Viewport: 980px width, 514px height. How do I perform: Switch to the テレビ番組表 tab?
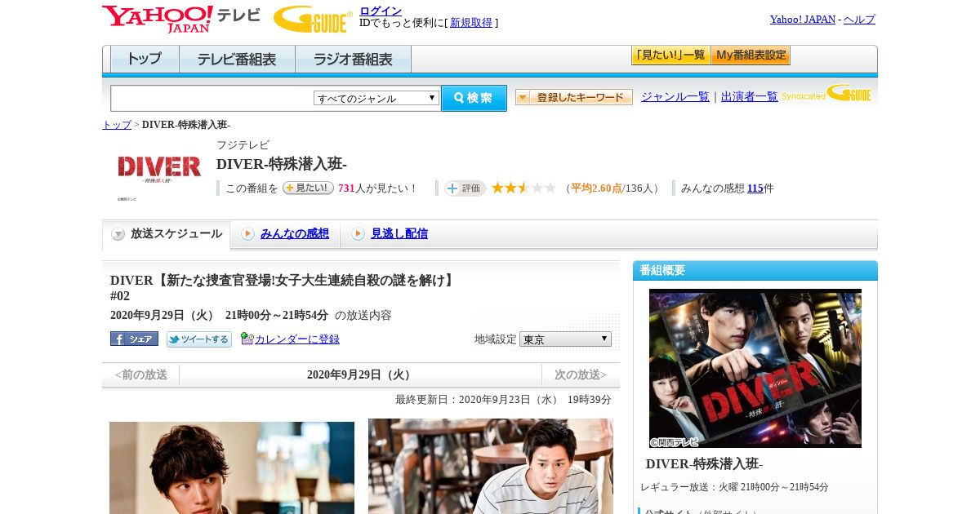[x=237, y=59]
